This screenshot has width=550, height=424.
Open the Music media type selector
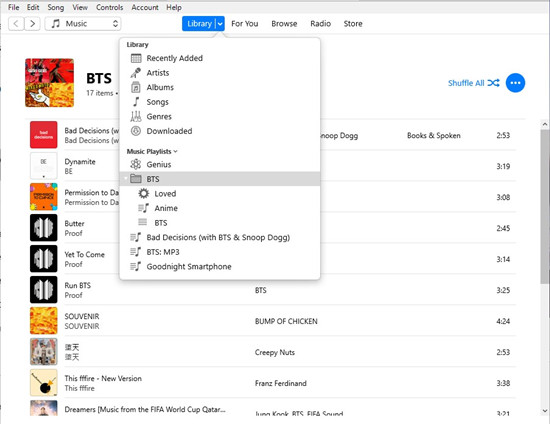coord(83,24)
